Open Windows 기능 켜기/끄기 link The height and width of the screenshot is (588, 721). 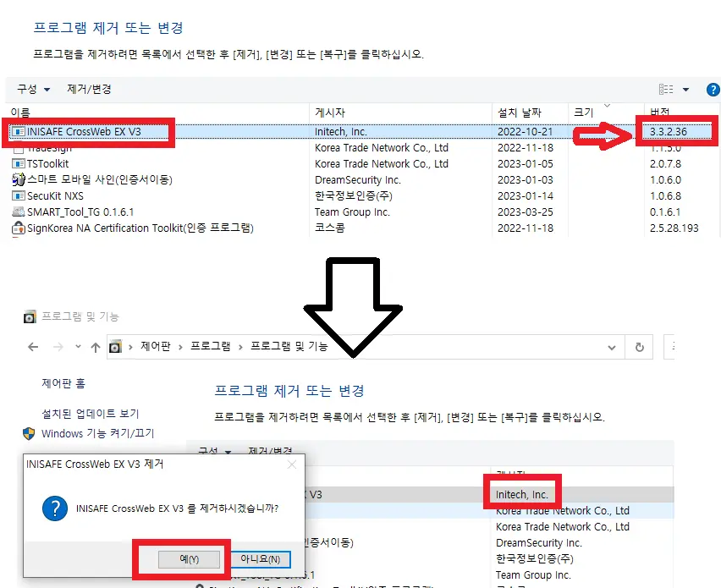coord(98,433)
